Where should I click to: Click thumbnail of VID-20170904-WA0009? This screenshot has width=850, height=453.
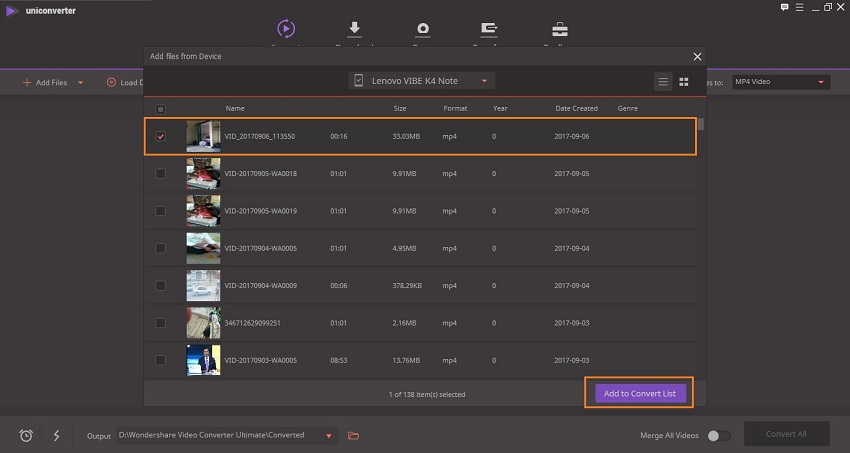tap(203, 286)
